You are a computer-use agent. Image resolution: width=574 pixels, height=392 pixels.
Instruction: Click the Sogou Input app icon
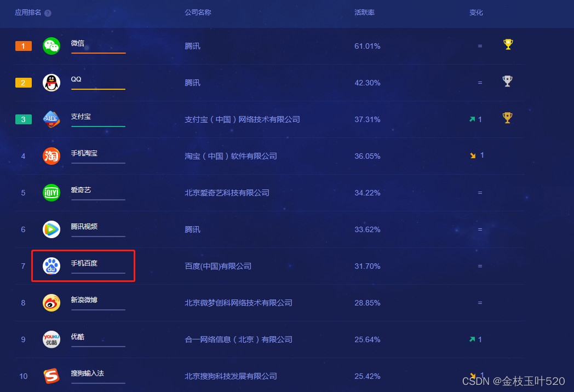[x=51, y=376]
